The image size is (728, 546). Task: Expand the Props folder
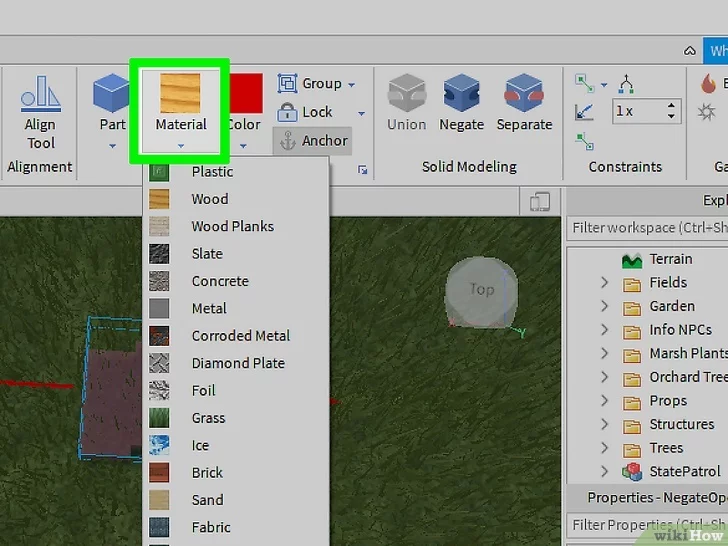(x=604, y=400)
